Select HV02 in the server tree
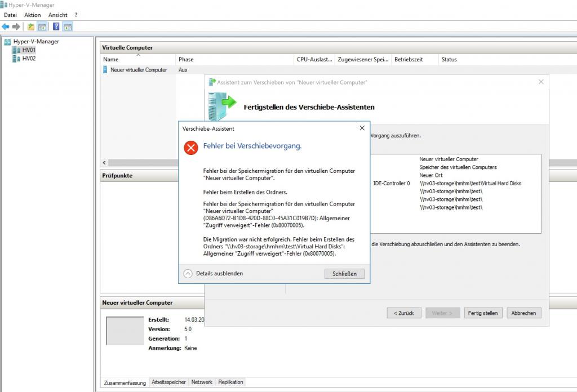Screen dimensions: 577x392 29,59
